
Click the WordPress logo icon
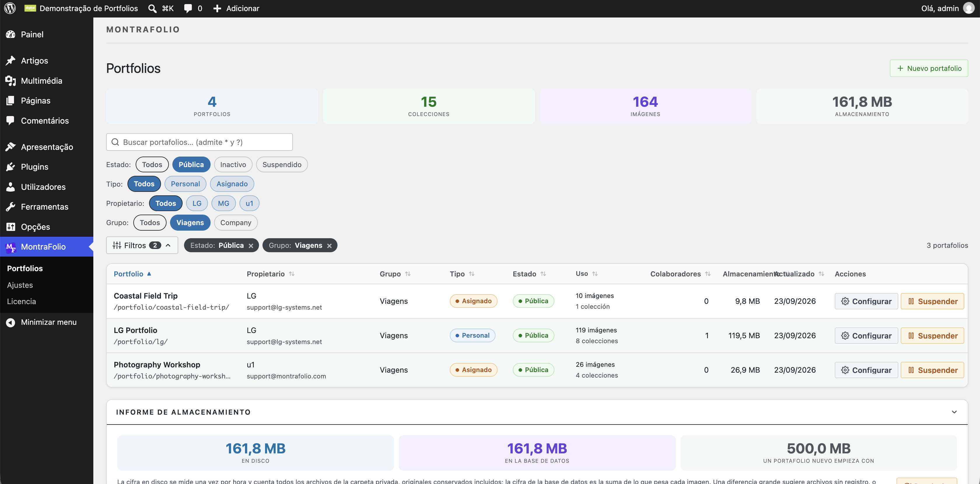(10, 8)
